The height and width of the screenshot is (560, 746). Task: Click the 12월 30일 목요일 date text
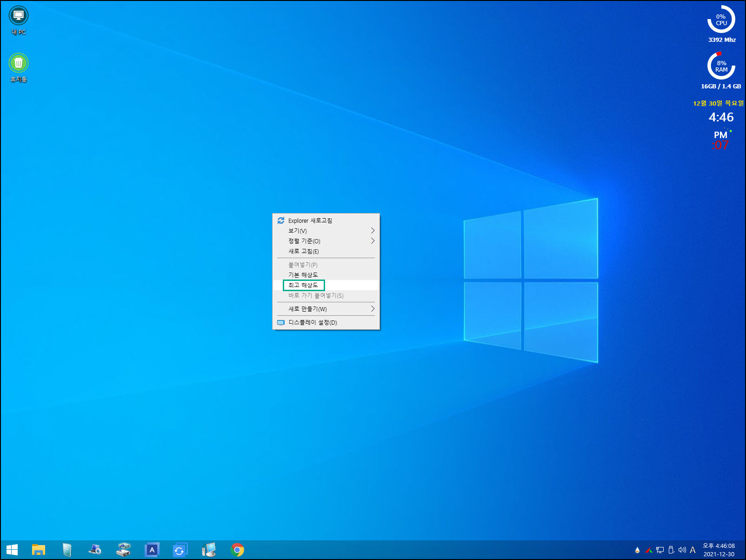point(718,103)
